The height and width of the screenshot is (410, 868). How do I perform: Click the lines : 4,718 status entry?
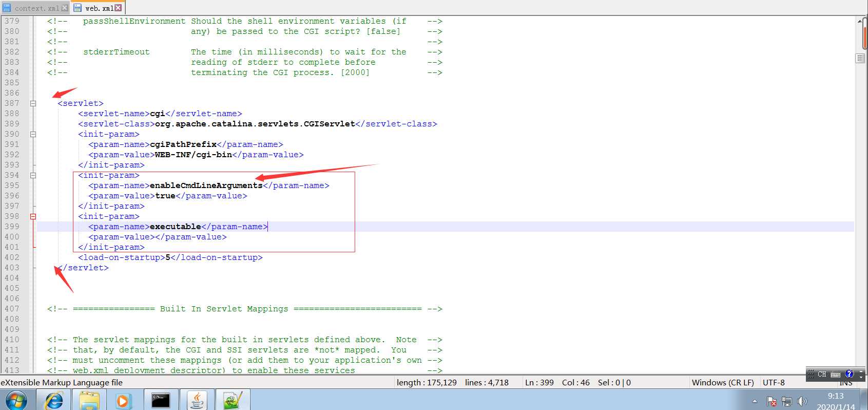coord(487,382)
